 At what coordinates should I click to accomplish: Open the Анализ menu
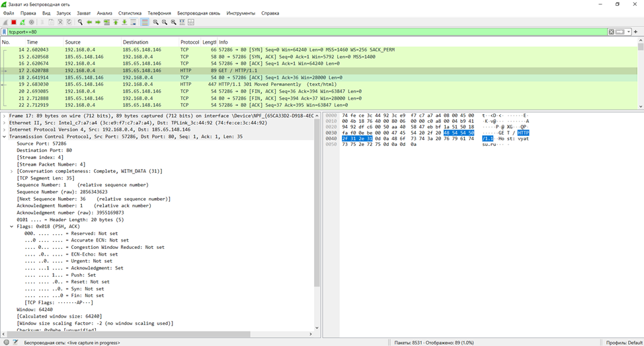click(104, 13)
